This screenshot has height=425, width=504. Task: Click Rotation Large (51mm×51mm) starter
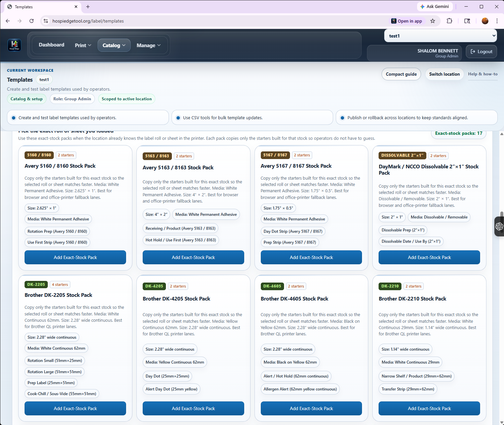click(x=54, y=372)
